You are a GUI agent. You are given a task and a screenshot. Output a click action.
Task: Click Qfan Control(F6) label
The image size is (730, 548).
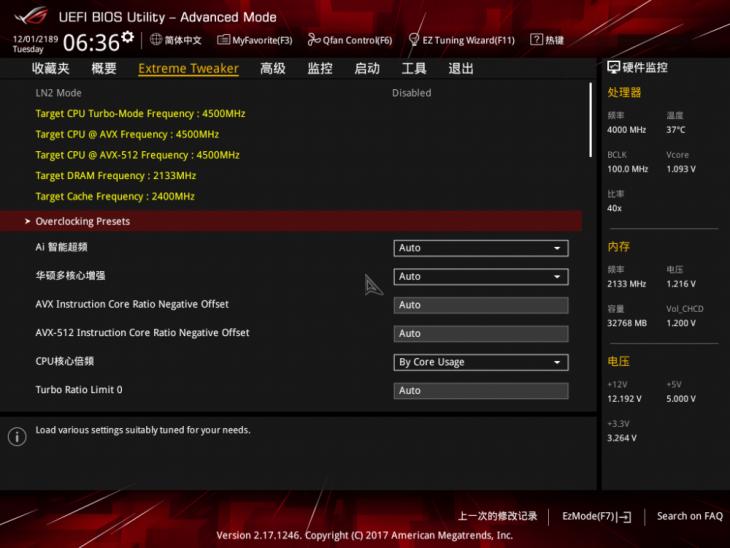[357, 41]
